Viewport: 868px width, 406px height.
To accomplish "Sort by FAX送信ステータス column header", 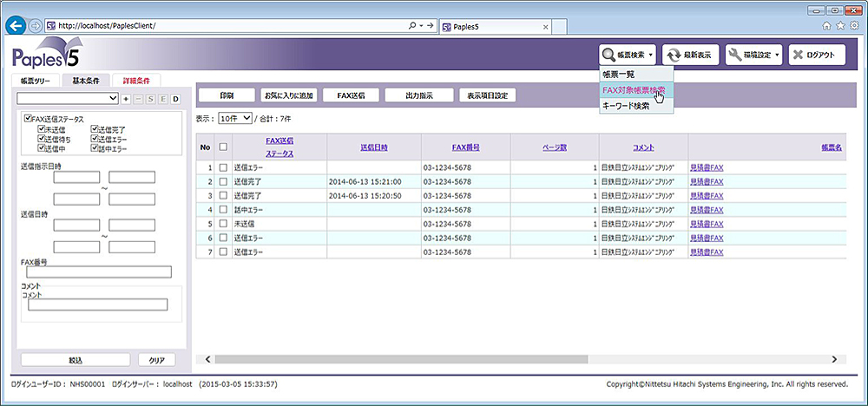I will (x=279, y=147).
